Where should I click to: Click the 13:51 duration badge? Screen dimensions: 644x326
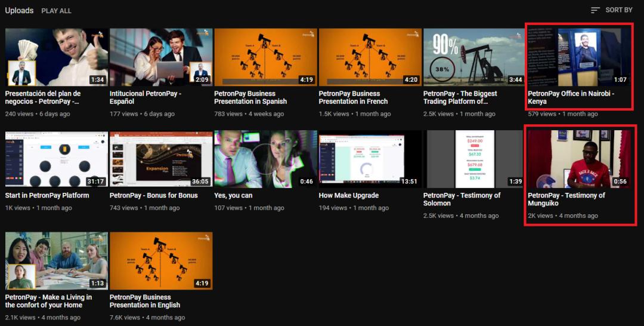[x=410, y=182]
